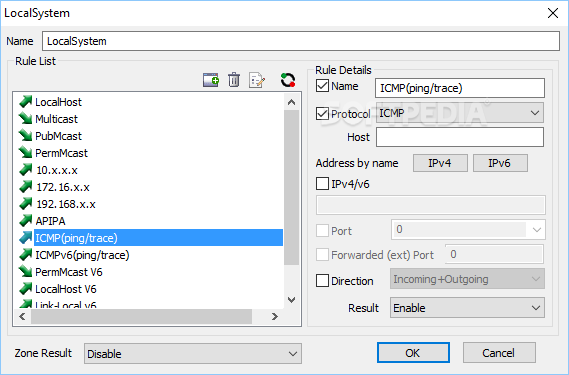Click the arrow icon beside 172.16.x.x
This screenshot has width=569, height=375.
point(25,187)
